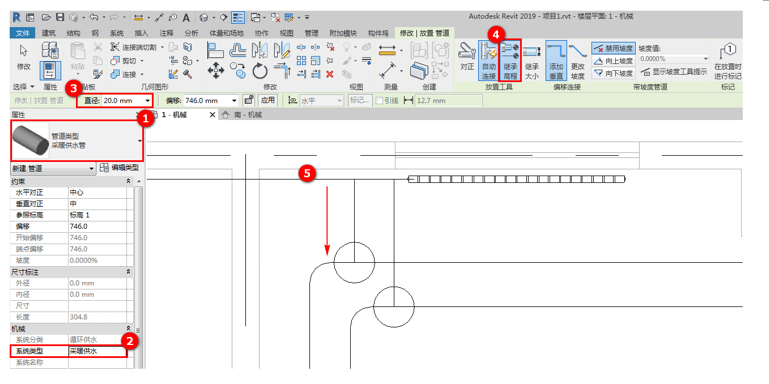Click the 编辑类型 edit type button
The image size is (769, 384).
(x=119, y=168)
